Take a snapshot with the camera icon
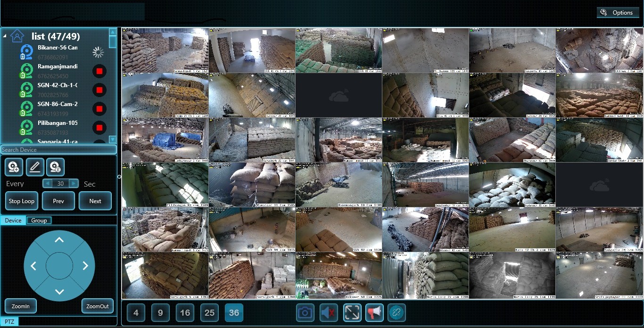 [x=305, y=312]
